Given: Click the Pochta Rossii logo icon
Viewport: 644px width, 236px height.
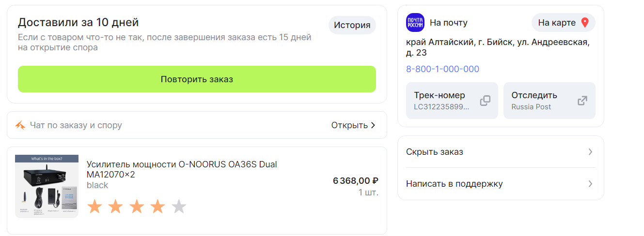Looking at the screenshot, I should (x=415, y=23).
